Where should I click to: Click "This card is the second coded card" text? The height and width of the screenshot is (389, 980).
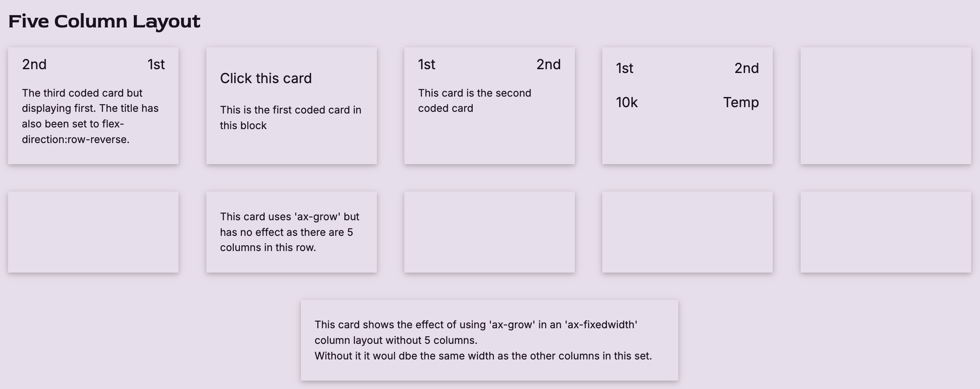point(474,100)
